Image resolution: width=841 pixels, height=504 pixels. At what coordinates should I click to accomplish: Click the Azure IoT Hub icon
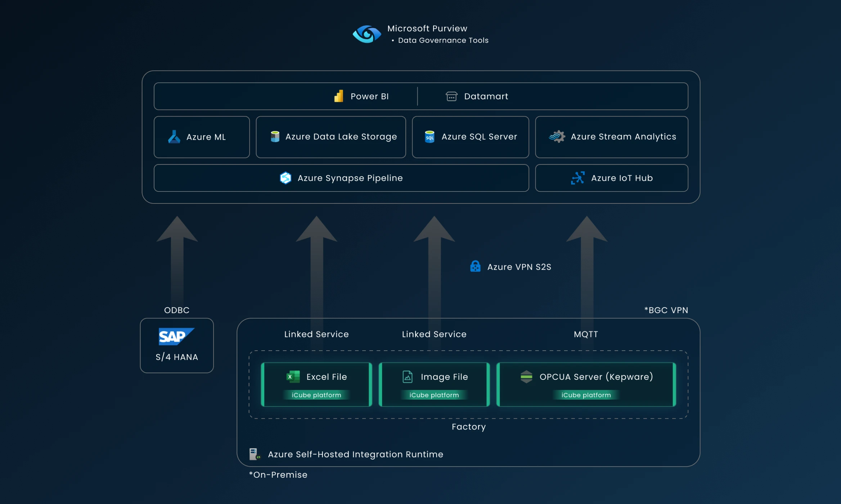pos(578,178)
